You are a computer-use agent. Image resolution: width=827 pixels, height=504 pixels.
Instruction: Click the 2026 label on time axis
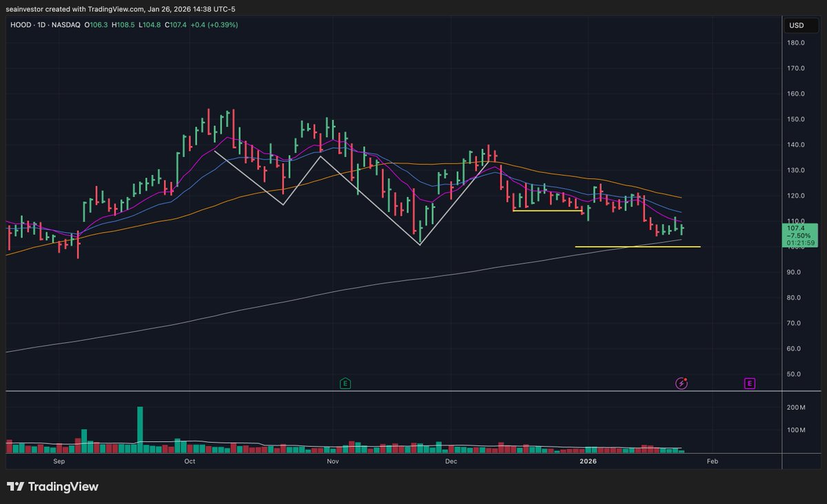(588, 461)
